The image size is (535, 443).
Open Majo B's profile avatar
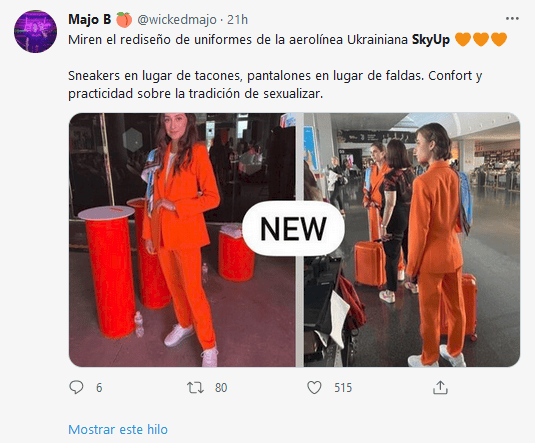pyautogui.click(x=35, y=31)
